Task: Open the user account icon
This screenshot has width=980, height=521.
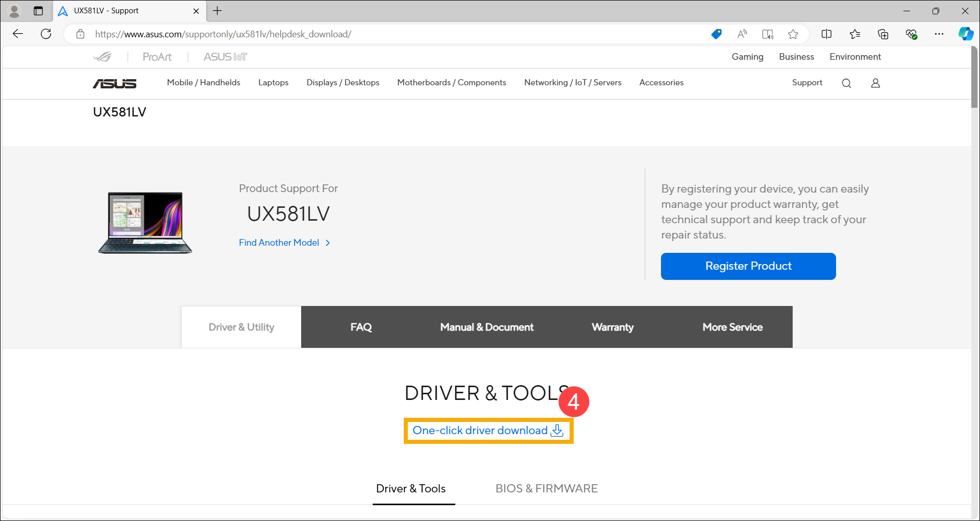Action: (875, 83)
